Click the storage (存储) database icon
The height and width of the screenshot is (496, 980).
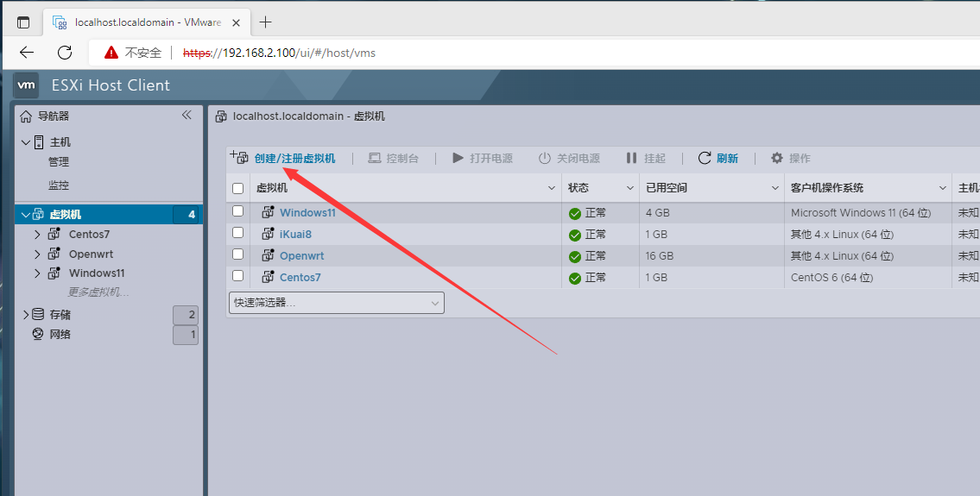coord(38,315)
